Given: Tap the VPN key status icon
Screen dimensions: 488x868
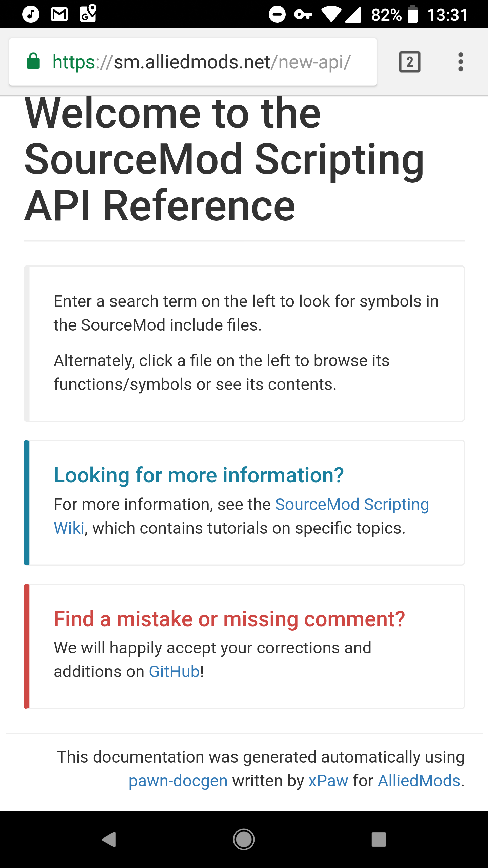Looking at the screenshot, I should pyautogui.click(x=303, y=14).
